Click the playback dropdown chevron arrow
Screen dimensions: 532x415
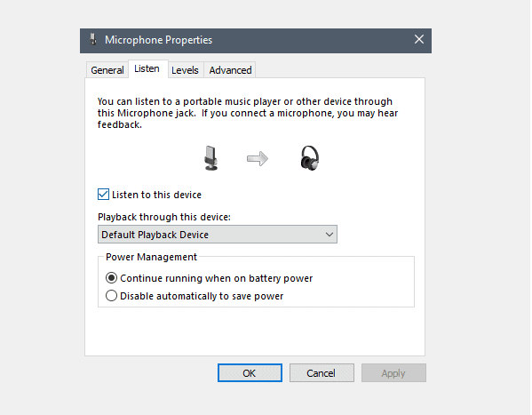click(329, 235)
